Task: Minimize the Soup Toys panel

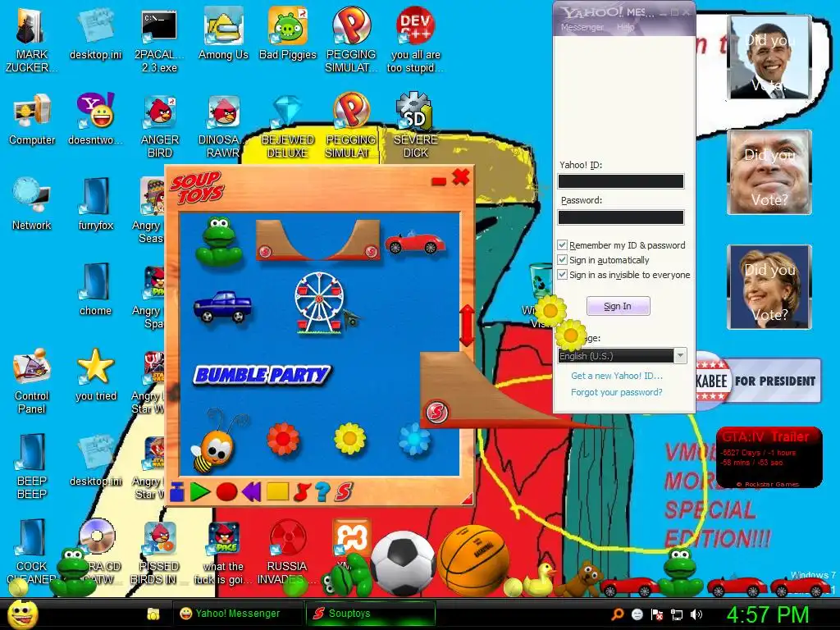Action: 439,181
